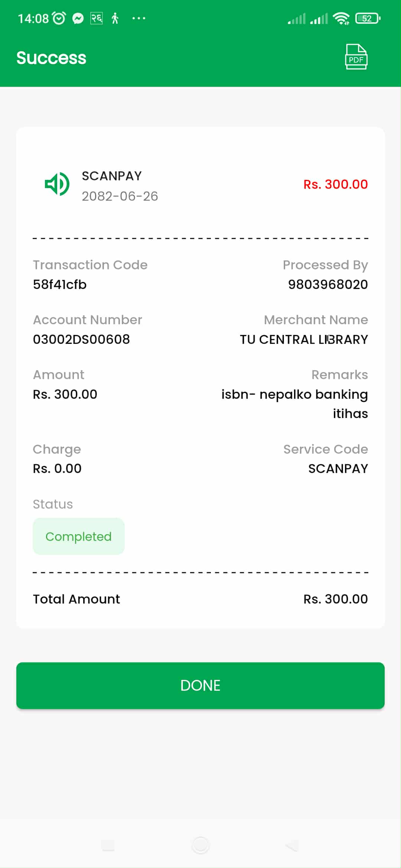Tap the green speaker announcement icon
Image resolution: width=401 pixels, height=868 pixels.
pos(57,184)
